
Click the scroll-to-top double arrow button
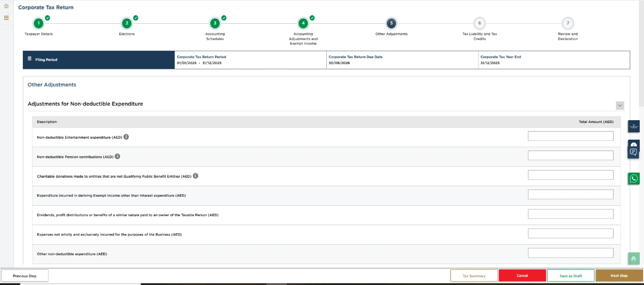pos(634,258)
